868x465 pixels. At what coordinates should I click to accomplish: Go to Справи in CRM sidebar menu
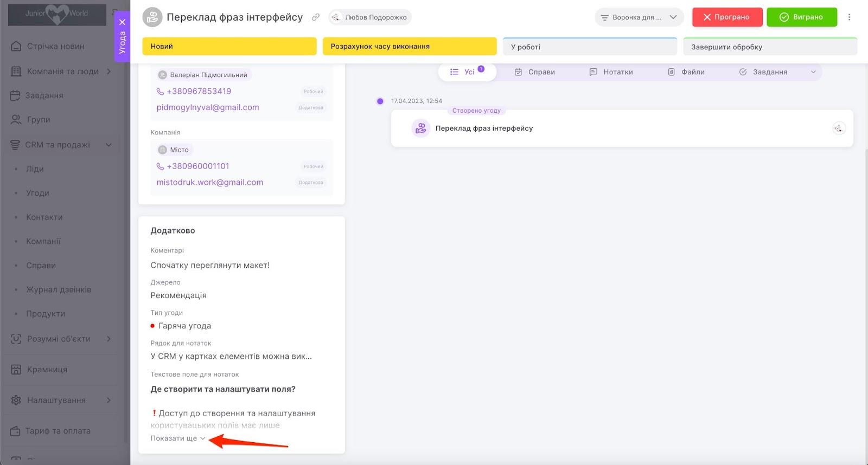[41, 266]
